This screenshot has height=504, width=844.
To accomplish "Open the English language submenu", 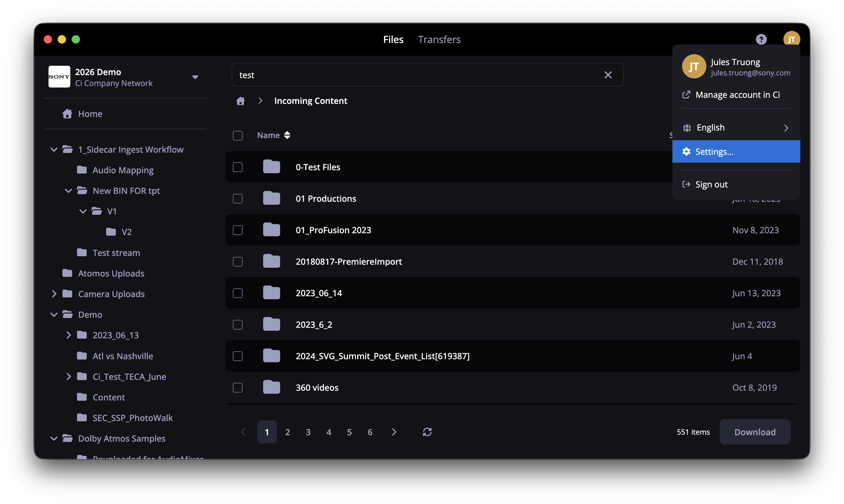I will click(x=736, y=128).
